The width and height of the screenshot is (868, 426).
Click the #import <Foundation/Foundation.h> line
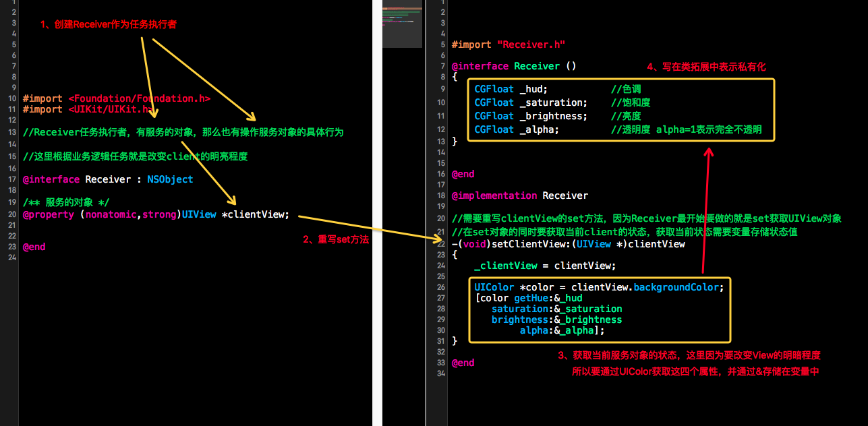pyautogui.click(x=117, y=98)
